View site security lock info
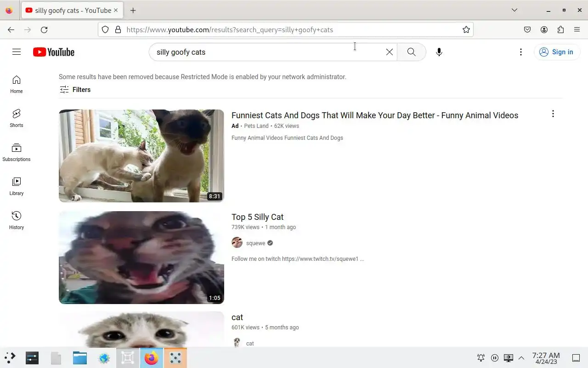The image size is (588, 368). 118,30
